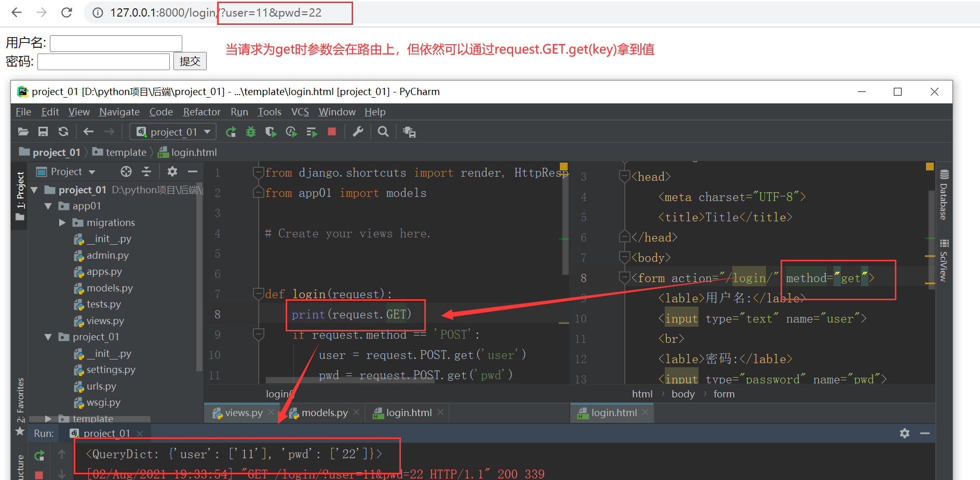Expand the migrations folder

pos(62,222)
